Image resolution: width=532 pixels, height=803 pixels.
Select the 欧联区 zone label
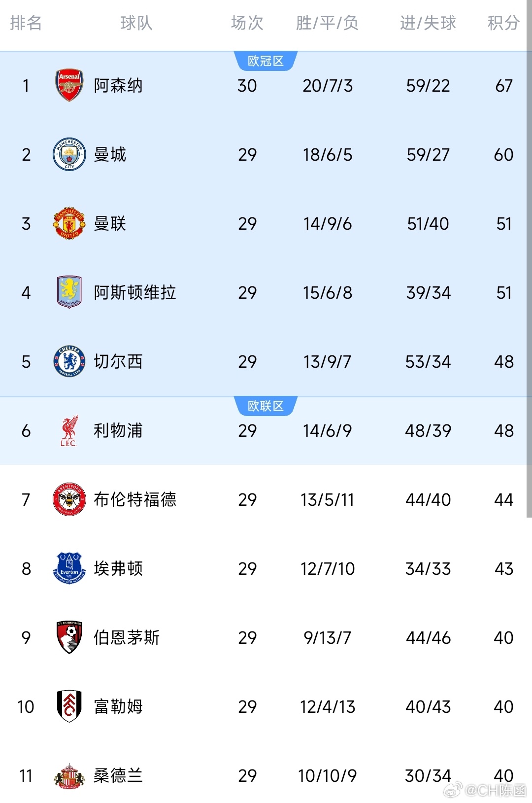266,406
